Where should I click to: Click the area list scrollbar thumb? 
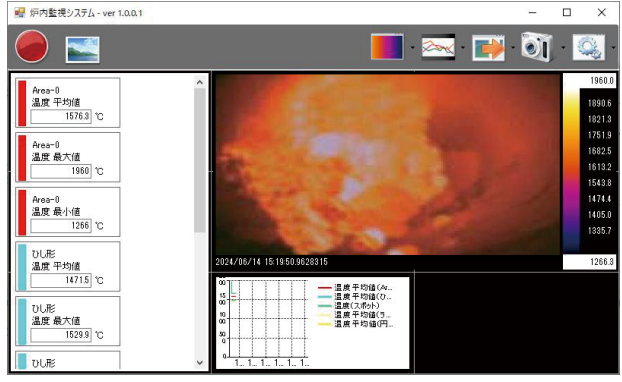tap(200, 160)
